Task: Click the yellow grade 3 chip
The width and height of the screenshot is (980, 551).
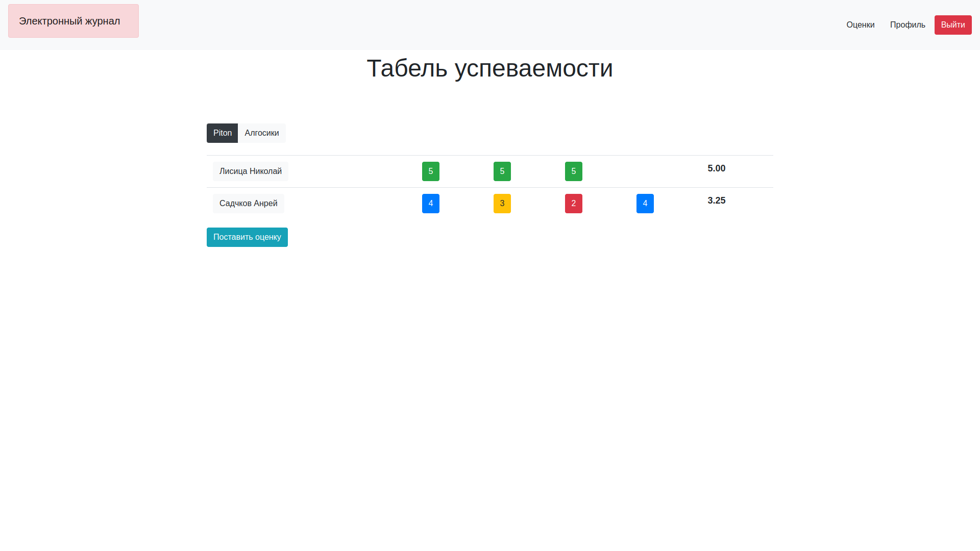Action: pyautogui.click(x=502, y=203)
